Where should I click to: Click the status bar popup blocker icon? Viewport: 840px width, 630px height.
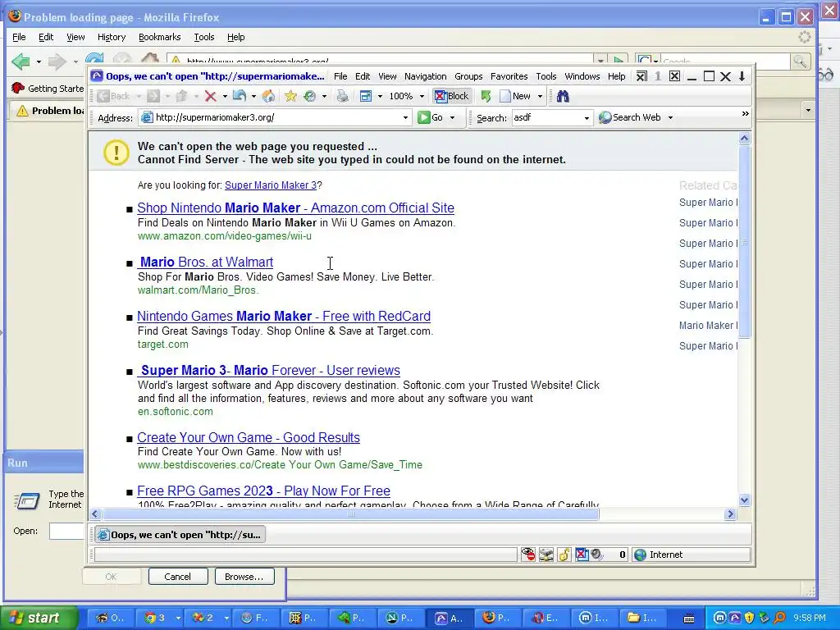click(582, 555)
